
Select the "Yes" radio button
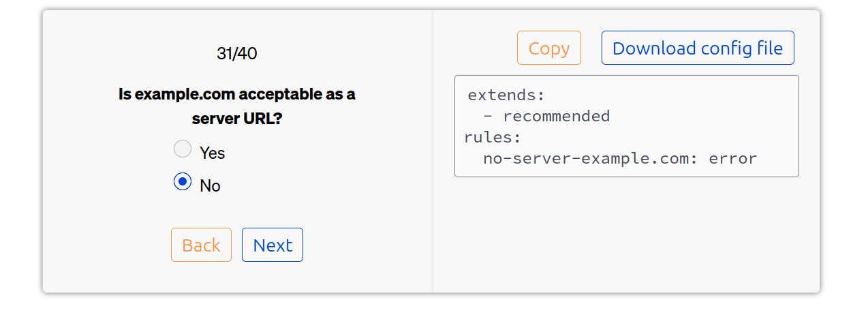click(183, 149)
